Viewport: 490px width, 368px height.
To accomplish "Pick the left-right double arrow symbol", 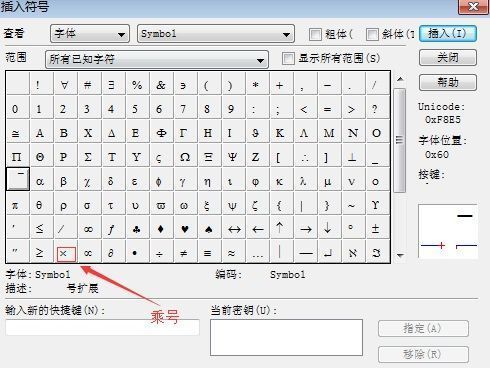I will (x=234, y=229).
